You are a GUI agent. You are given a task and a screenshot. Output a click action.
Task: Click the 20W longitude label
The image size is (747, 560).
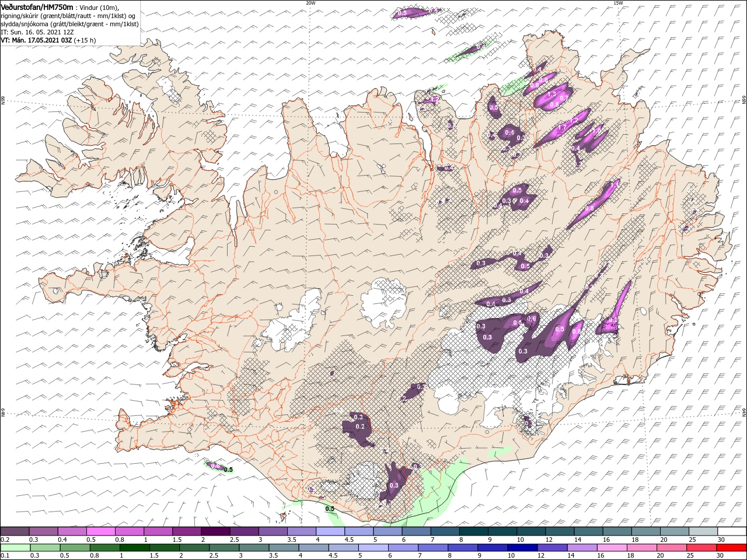click(x=310, y=3)
